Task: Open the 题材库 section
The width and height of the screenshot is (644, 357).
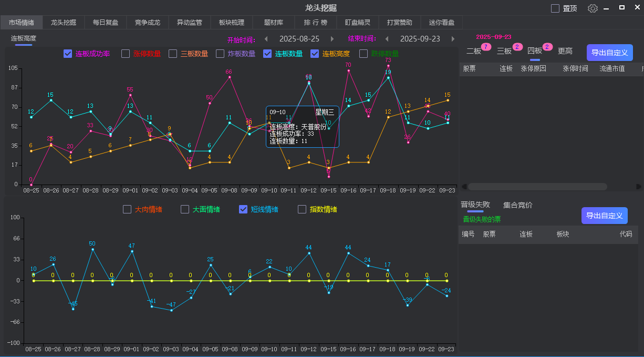Action: pos(274,22)
